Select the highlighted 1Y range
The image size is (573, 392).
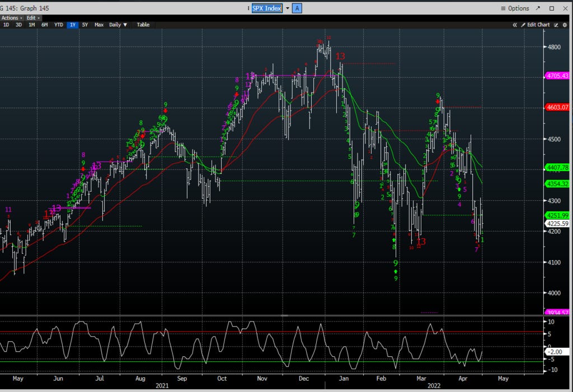coord(72,25)
